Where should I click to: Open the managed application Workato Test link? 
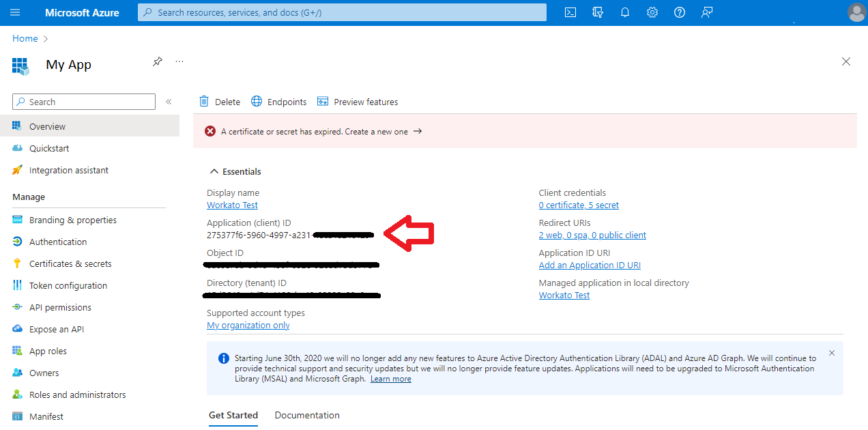coord(564,295)
